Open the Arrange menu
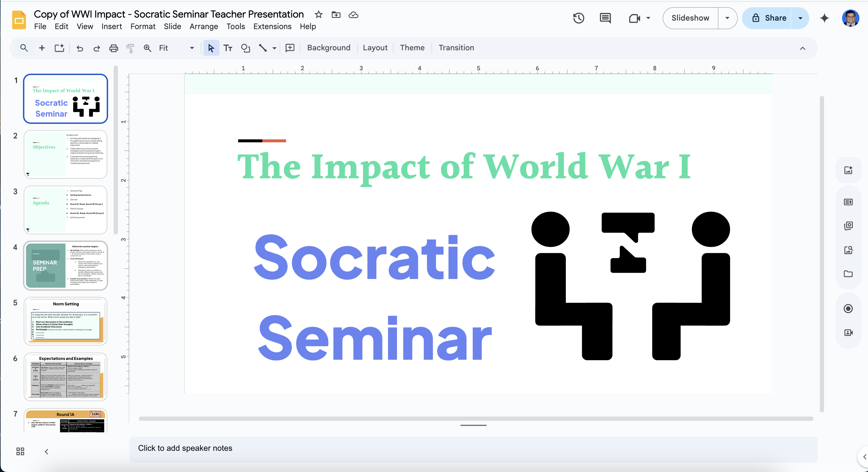 [x=204, y=27]
